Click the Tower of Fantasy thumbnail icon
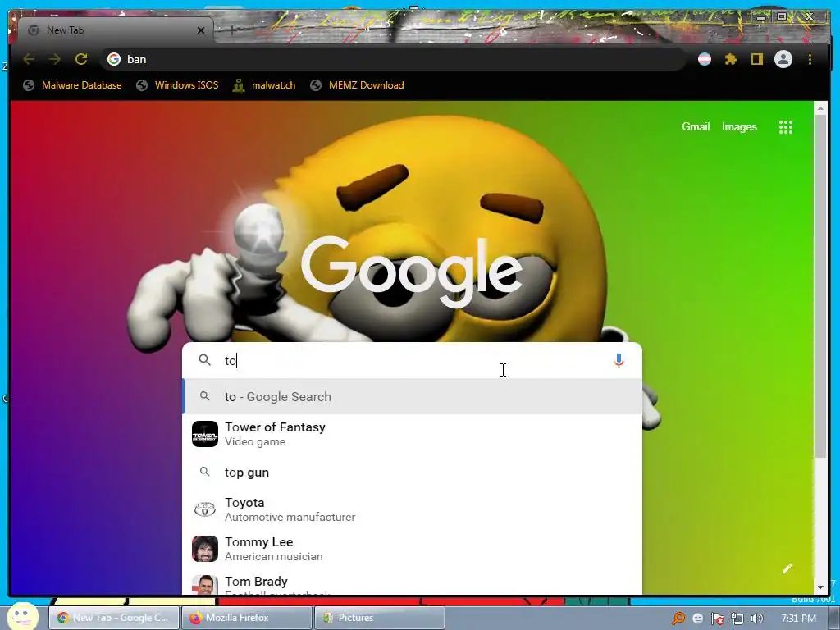This screenshot has width=840, height=630. [x=204, y=434]
